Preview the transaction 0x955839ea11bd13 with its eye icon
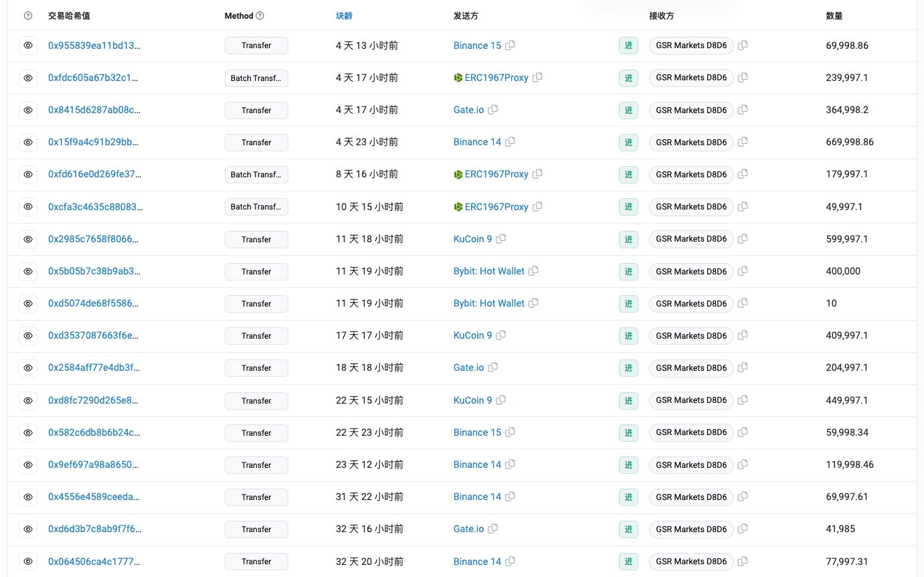Image resolution: width=924 pixels, height=577 pixels. [x=28, y=46]
